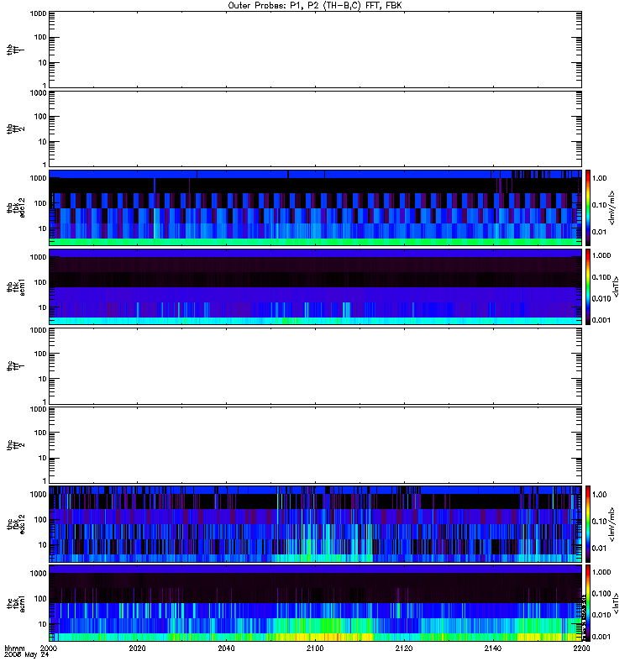Viewport: 630px width, 672px height.
Task: Click the 10 tick label of thb fbk edc12 panel
Action: point(43,228)
